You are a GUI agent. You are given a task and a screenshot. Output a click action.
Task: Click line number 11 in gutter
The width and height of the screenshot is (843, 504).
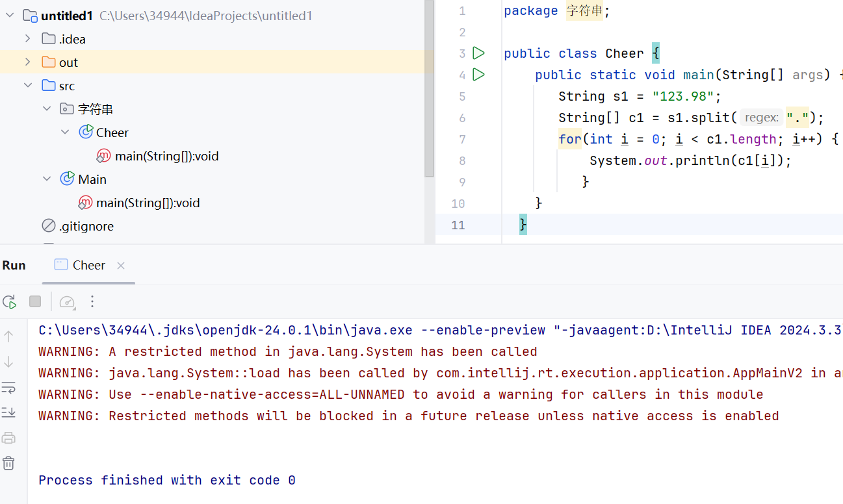pos(458,225)
